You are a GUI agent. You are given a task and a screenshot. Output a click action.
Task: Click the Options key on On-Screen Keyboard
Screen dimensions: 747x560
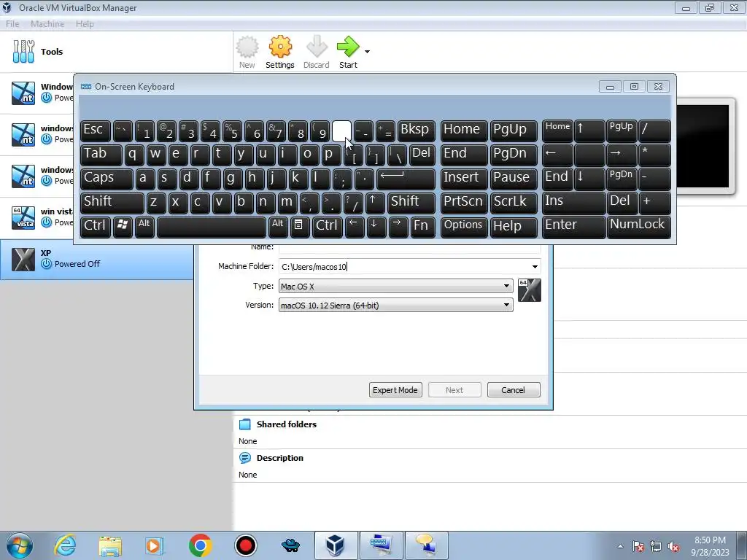(x=463, y=227)
